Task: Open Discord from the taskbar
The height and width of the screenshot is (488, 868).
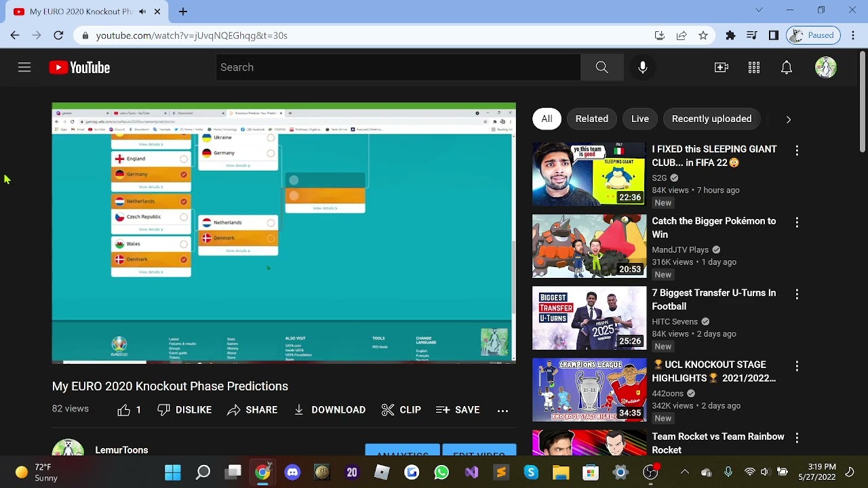Action: pyautogui.click(x=292, y=472)
